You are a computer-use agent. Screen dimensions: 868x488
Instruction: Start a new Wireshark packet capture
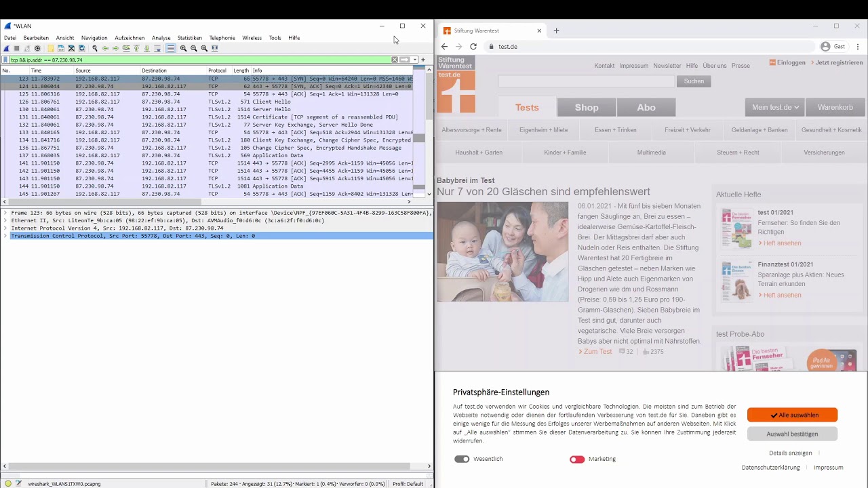click(6, 48)
